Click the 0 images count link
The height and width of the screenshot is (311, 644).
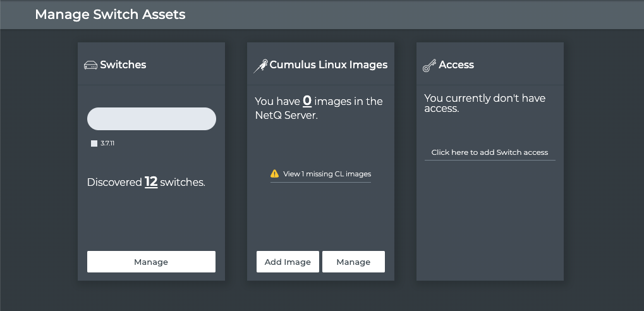pos(307,101)
